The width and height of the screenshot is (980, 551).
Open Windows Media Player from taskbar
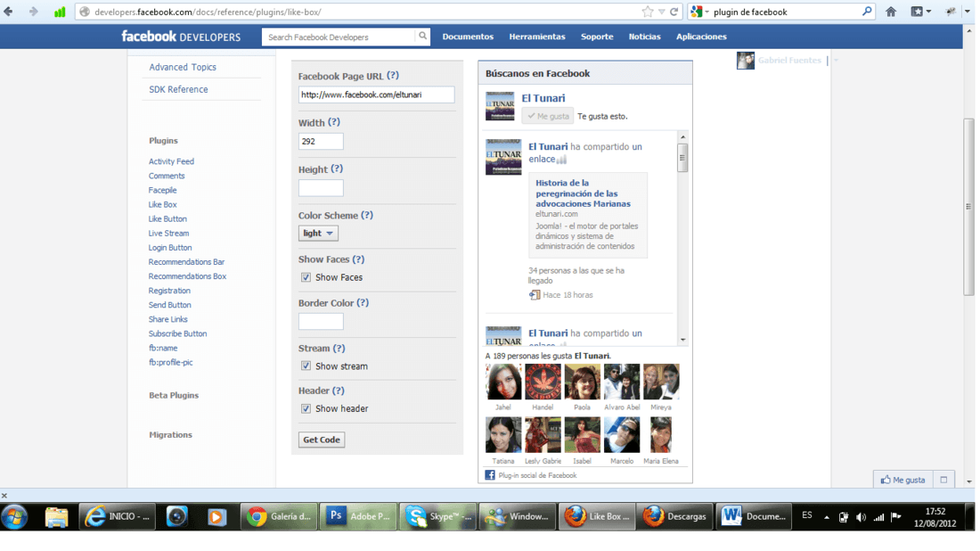tap(216, 516)
